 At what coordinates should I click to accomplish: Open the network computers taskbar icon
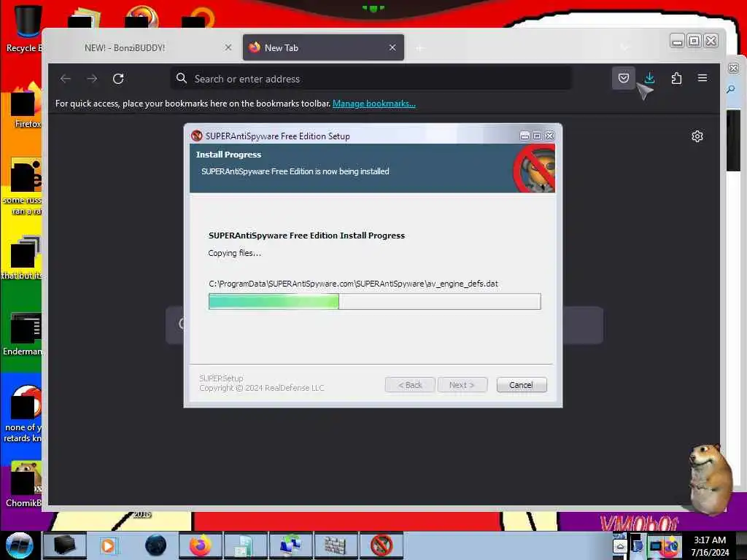tap(290, 545)
